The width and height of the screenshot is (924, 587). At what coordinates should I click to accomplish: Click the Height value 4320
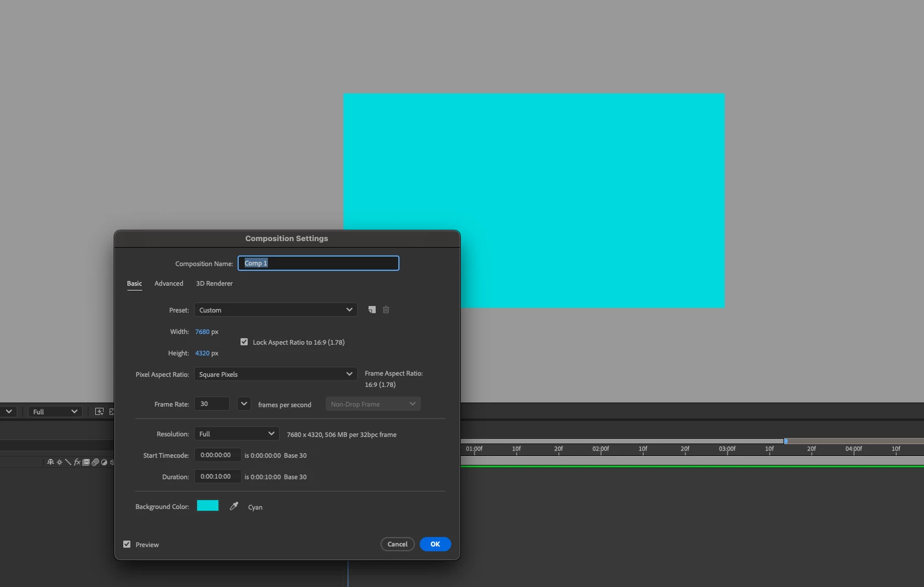(202, 353)
